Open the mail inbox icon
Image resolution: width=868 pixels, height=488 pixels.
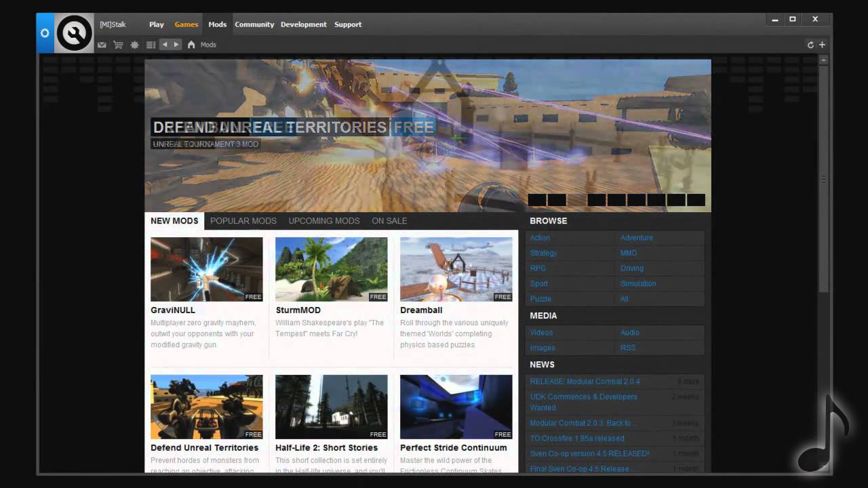(102, 45)
